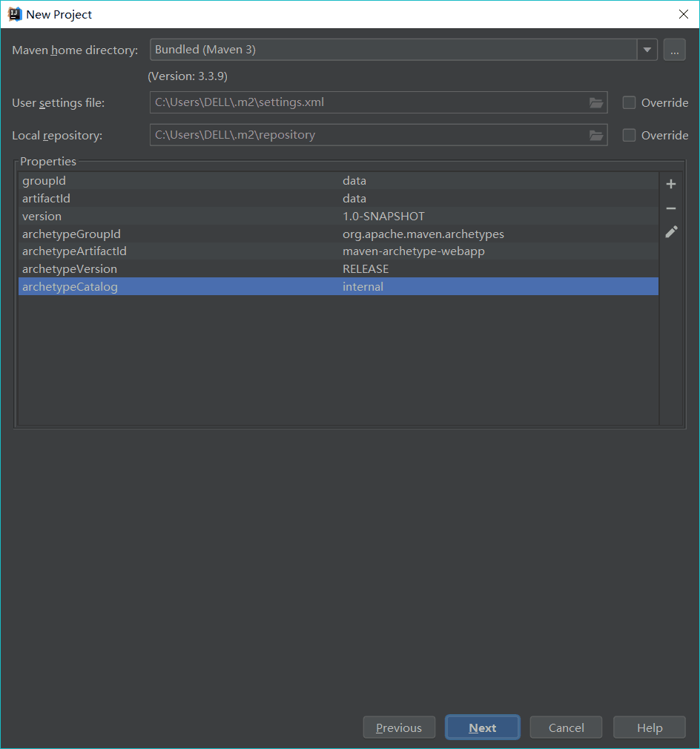This screenshot has width=700, height=749.
Task: Click the value 1.0-SNAPSHOT
Action: [383, 217]
